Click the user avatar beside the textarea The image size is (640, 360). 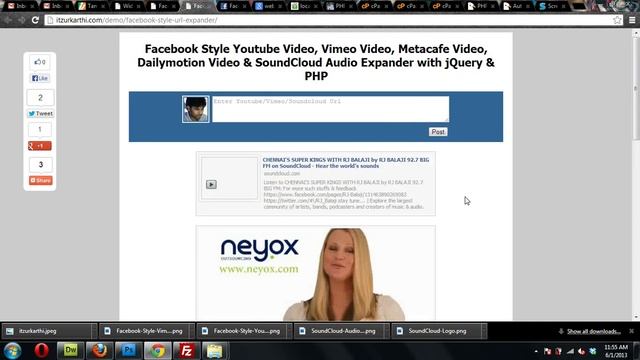click(x=196, y=109)
